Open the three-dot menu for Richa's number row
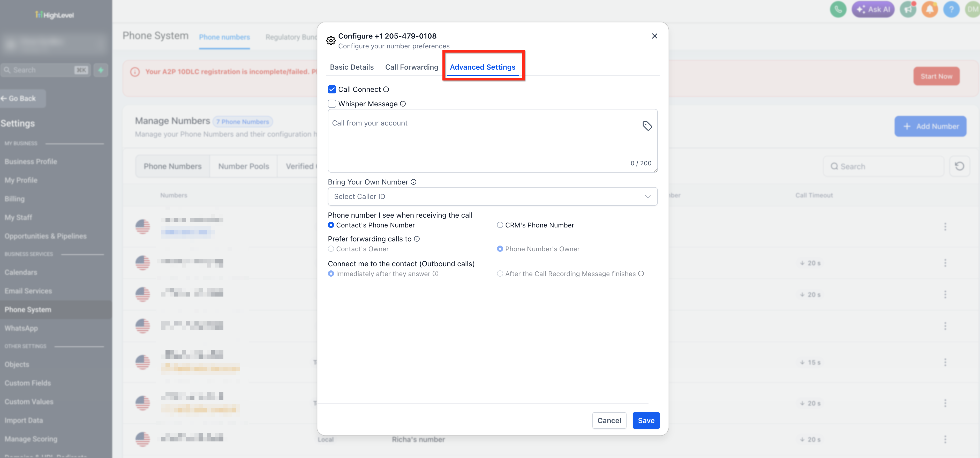 (945, 440)
